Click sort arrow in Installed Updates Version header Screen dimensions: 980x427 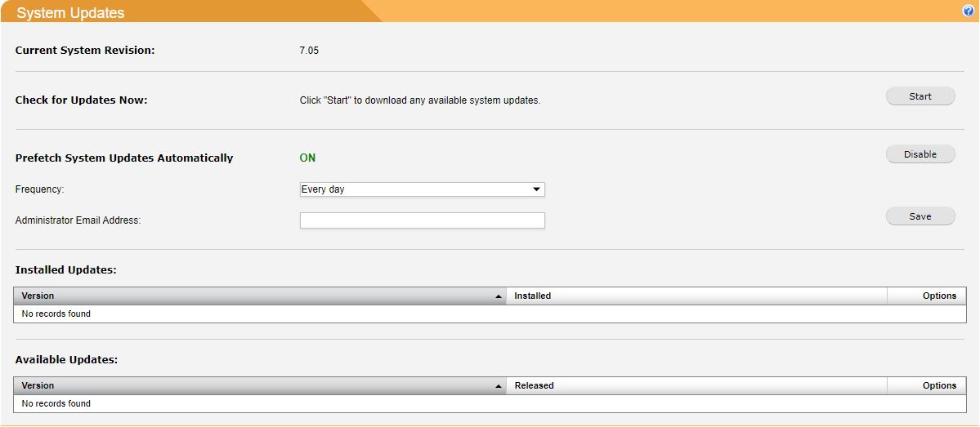coord(498,296)
